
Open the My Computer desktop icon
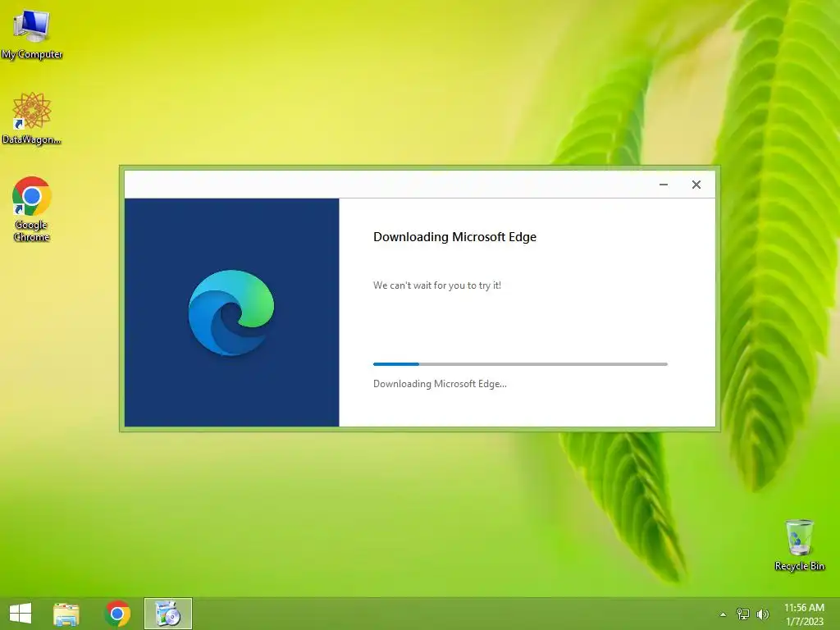[32, 34]
